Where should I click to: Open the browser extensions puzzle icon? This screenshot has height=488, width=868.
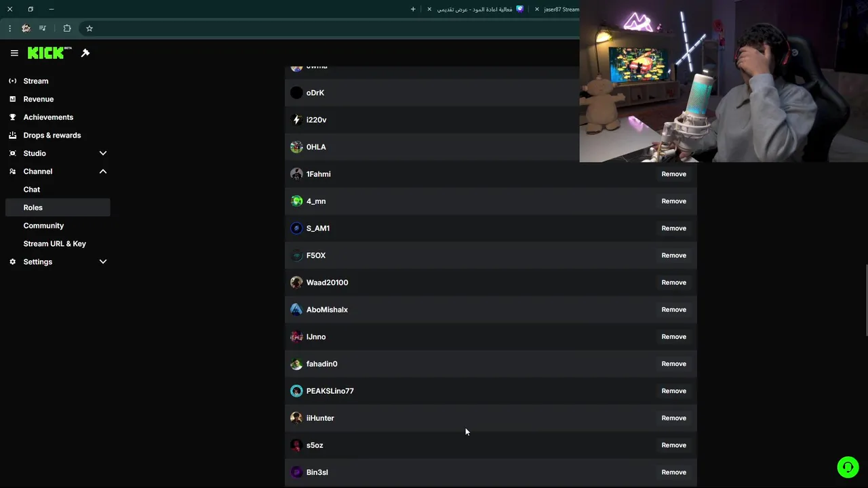click(66, 28)
